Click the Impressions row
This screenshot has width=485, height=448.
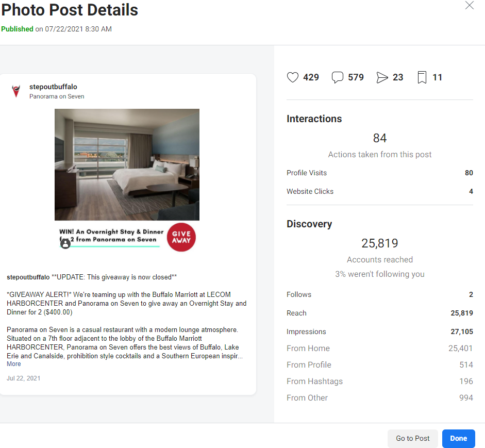point(379,331)
